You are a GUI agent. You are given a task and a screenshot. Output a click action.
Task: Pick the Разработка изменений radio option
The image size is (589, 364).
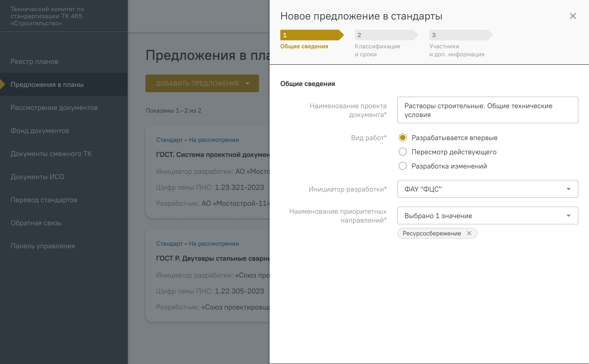click(x=403, y=166)
